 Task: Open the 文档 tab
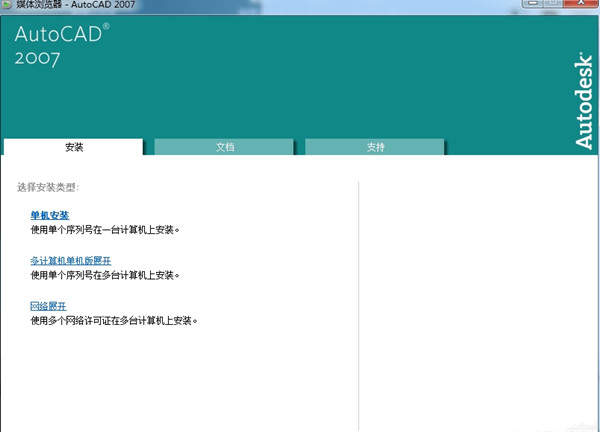[225, 147]
